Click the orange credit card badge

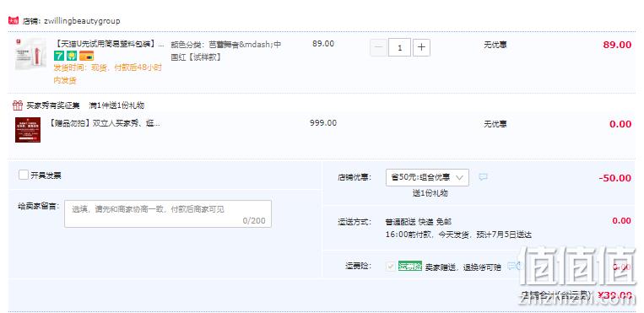86,56
